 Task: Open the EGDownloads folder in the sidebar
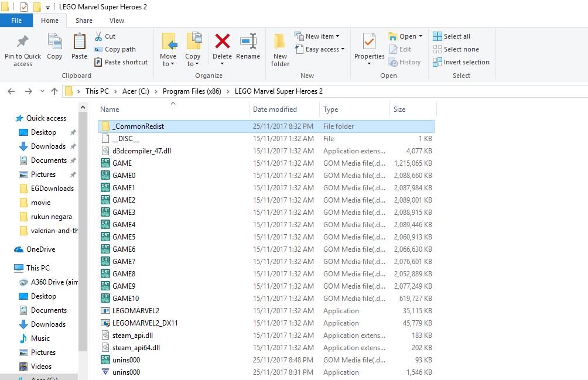coord(46,189)
